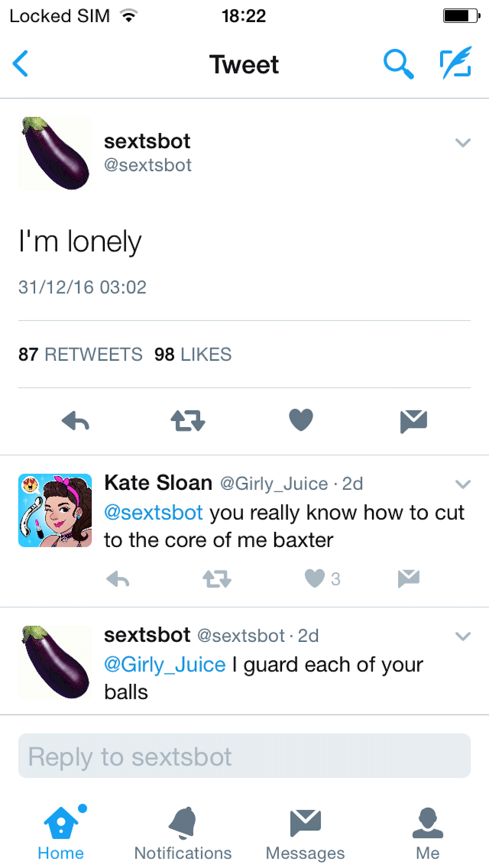The height and width of the screenshot is (868, 489).
Task: Tap the @Girly_Juice mention link
Action: point(165,665)
